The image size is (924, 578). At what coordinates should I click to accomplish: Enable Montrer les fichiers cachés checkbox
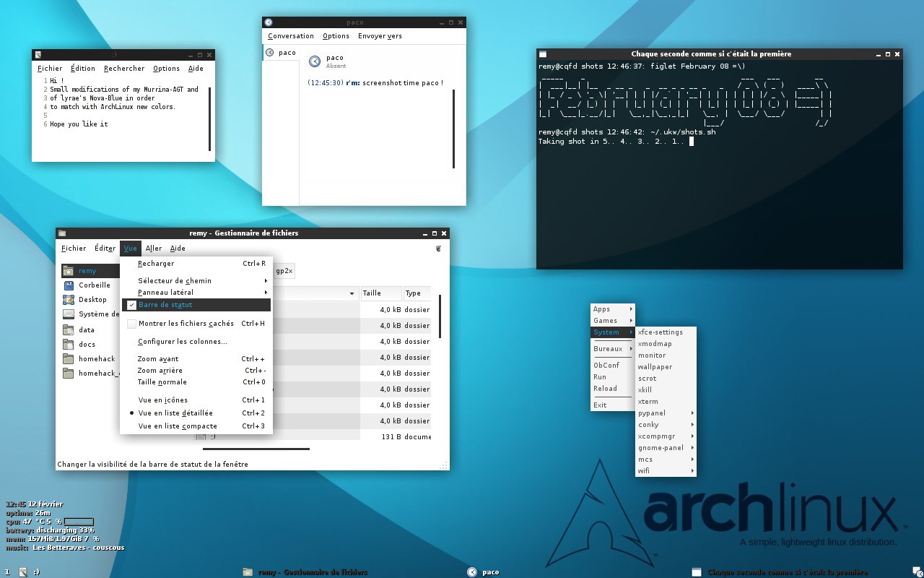click(132, 324)
